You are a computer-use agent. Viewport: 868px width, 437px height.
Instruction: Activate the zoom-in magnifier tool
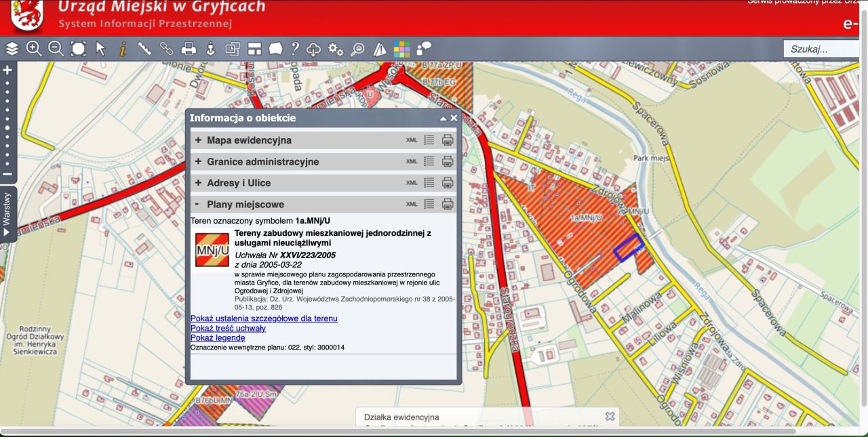33,48
